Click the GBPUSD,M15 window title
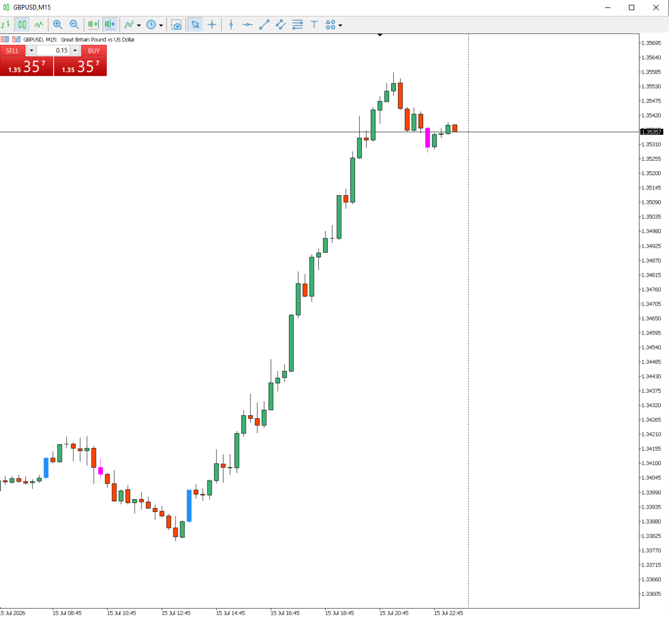The width and height of the screenshot is (672, 621). click(x=32, y=7)
